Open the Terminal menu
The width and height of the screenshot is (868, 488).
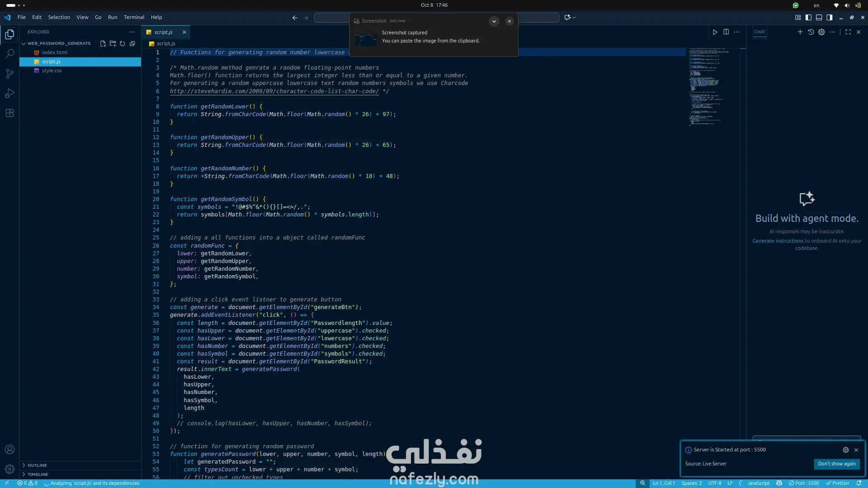(134, 17)
